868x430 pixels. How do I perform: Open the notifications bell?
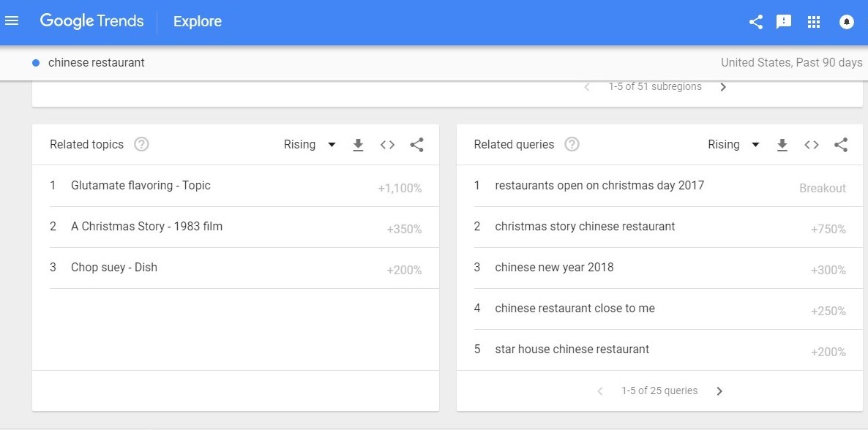pyautogui.click(x=847, y=22)
